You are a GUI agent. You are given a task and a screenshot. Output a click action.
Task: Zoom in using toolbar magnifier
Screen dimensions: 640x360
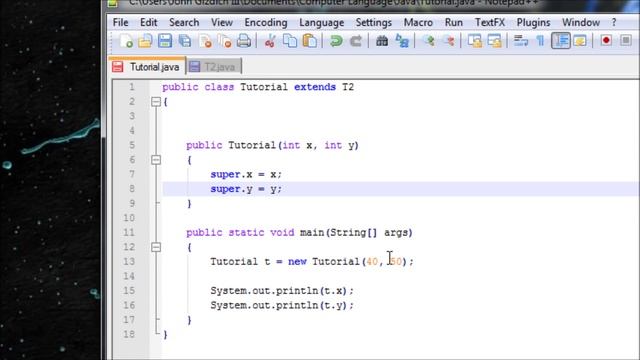[x=428, y=41]
